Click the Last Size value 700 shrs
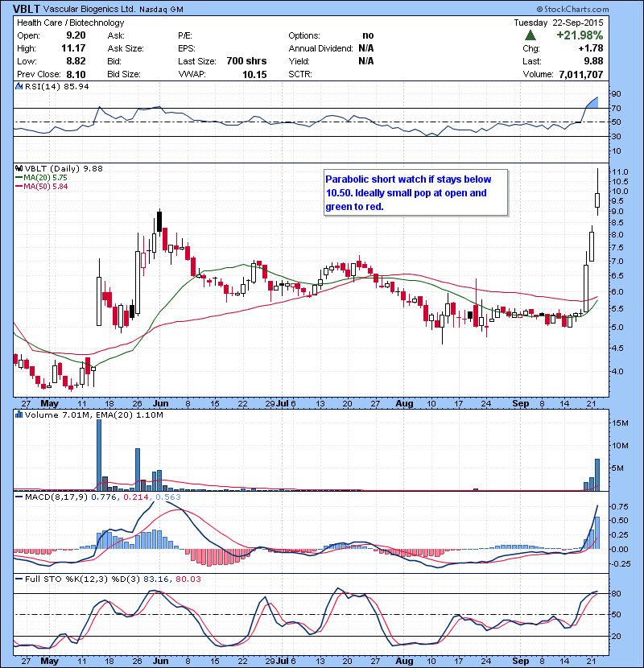The image size is (644, 668). (x=246, y=61)
